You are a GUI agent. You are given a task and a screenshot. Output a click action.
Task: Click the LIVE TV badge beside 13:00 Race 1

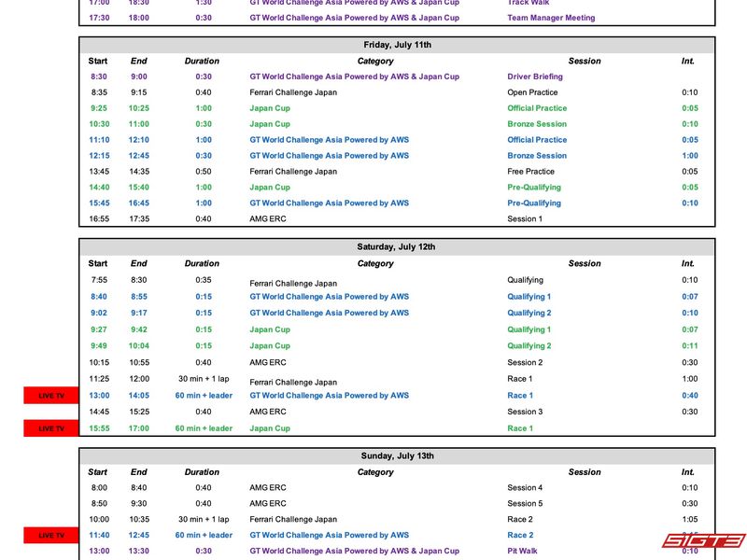(x=51, y=395)
